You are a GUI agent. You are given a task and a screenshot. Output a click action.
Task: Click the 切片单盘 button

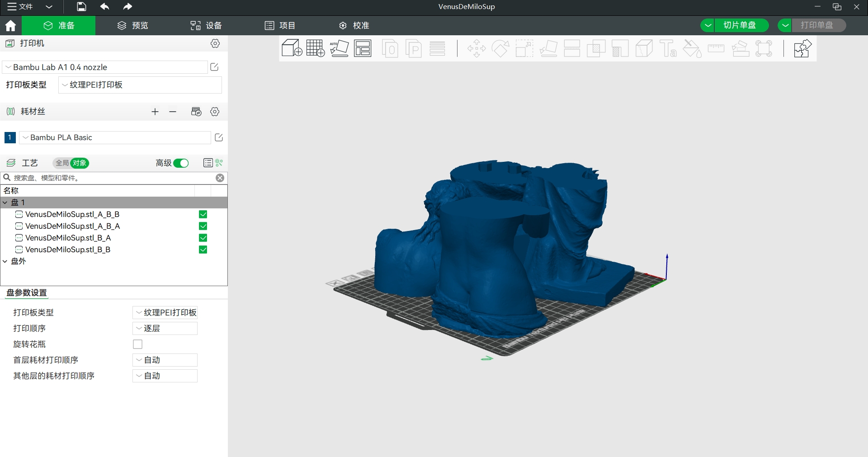coord(741,25)
